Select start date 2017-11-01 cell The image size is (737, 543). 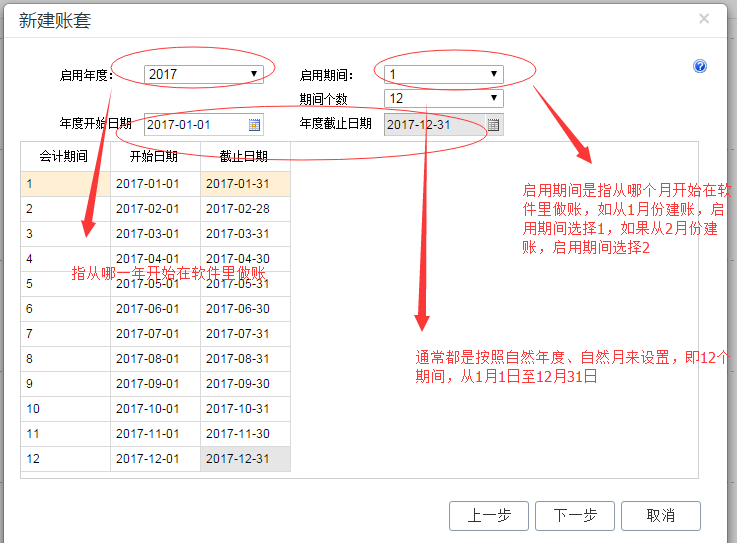[x=155, y=433]
